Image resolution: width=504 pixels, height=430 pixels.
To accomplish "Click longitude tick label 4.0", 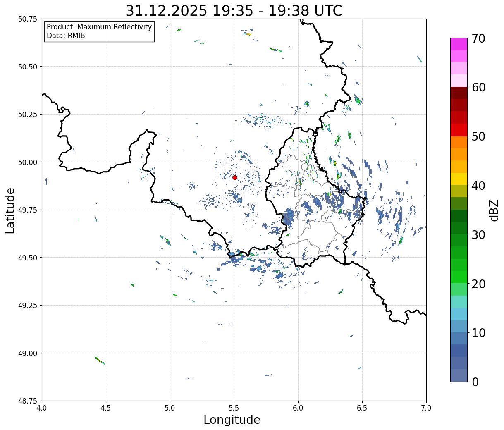I will tap(42, 408).
